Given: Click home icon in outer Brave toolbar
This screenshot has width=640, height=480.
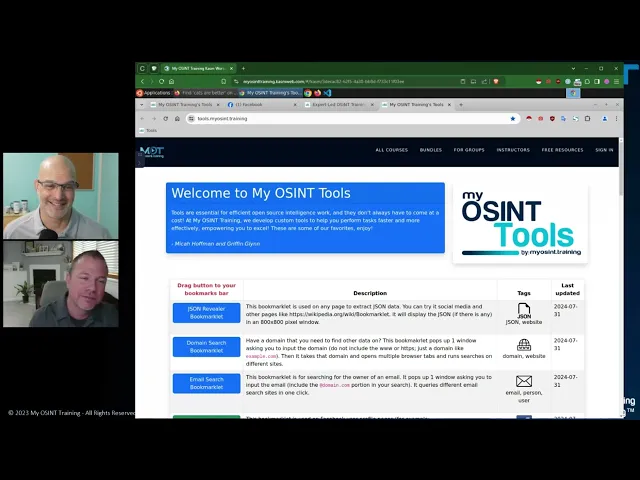Looking at the screenshot, I should tap(171, 82).
